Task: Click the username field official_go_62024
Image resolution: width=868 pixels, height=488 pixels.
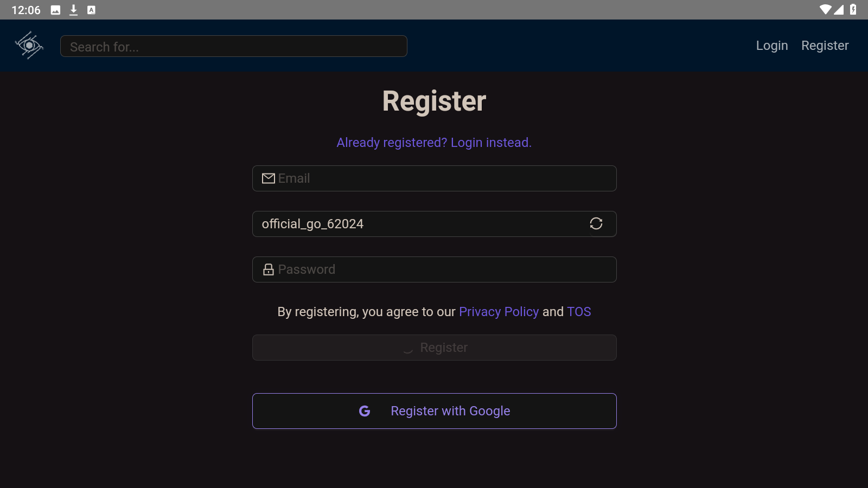Action: pos(412,224)
